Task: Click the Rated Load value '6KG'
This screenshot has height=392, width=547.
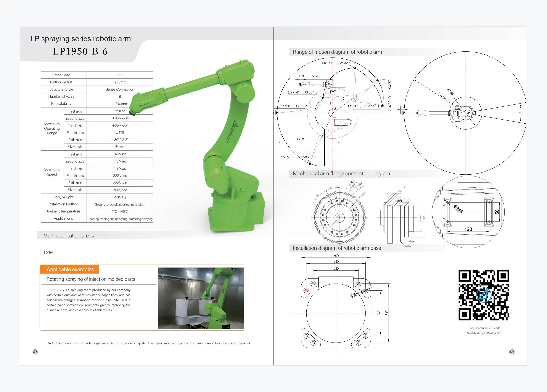Action: click(x=120, y=75)
